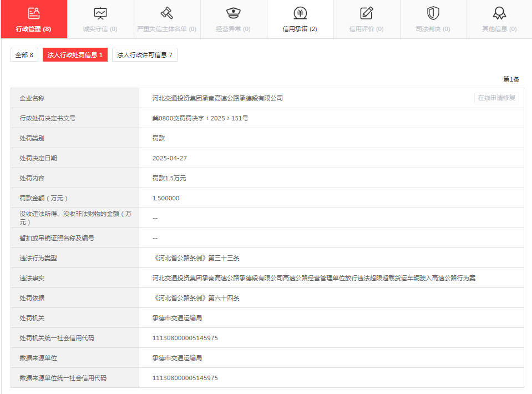Click the 信用承诺 yen coin icon

(x=300, y=13)
